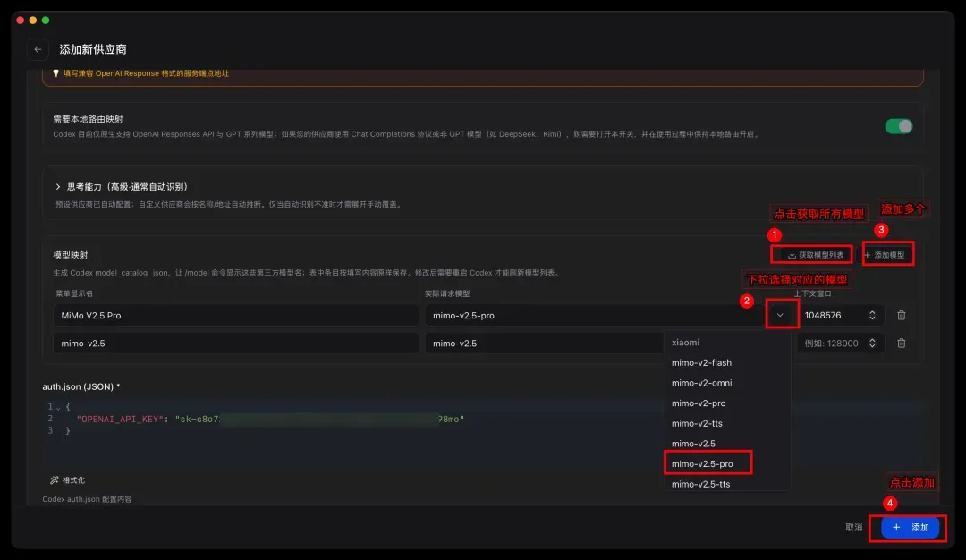The image size is (966, 560).
Task: Click 获取模型列表 to fetch models
Action: pyautogui.click(x=815, y=254)
